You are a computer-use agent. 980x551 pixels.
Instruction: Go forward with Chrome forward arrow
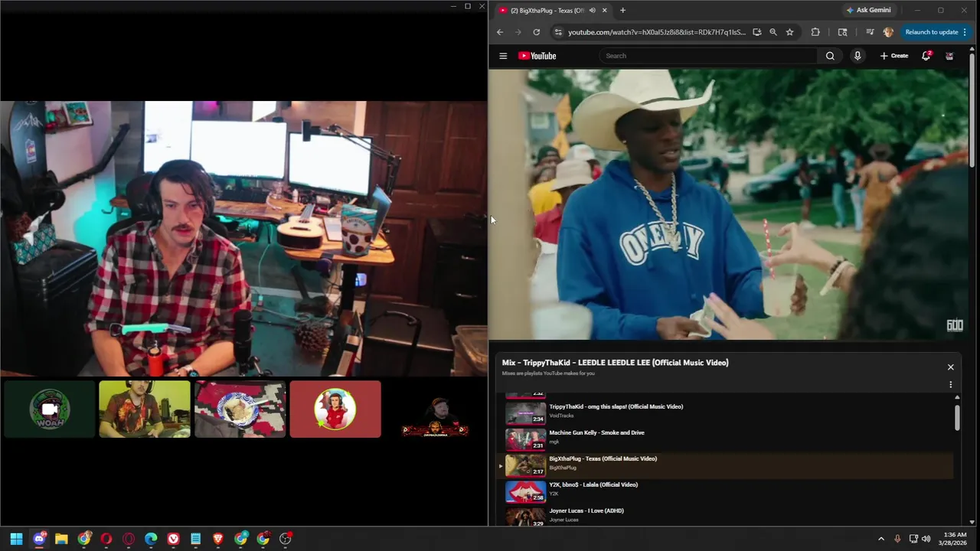518,32
